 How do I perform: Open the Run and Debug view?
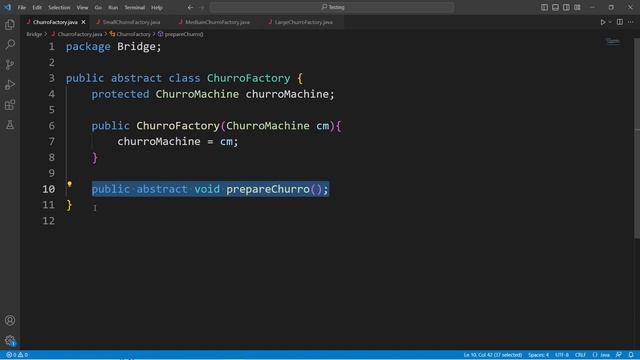[10, 84]
